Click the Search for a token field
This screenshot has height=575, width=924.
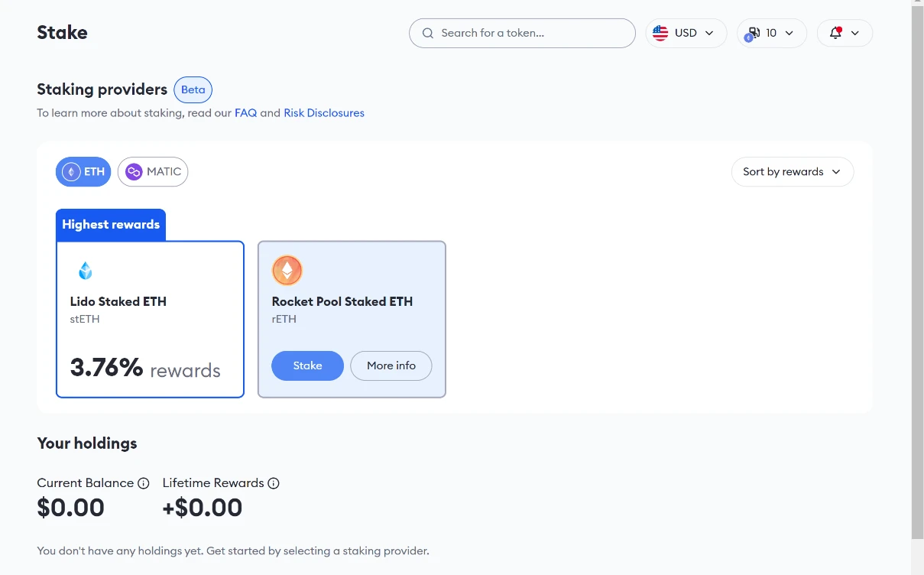coord(527,34)
